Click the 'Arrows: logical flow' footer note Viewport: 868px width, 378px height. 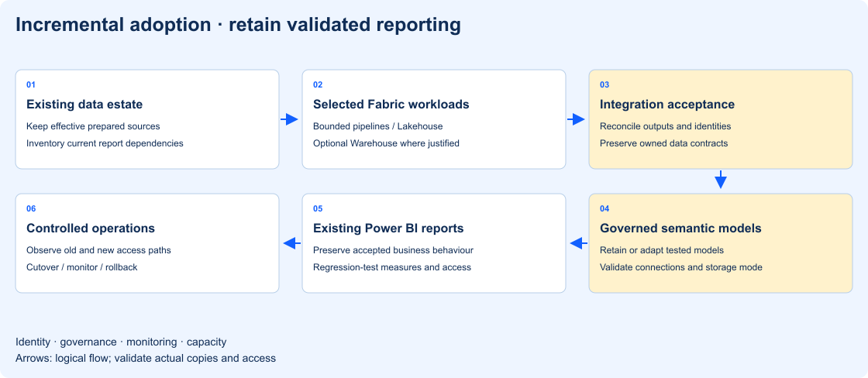pyautogui.click(x=146, y=358)
